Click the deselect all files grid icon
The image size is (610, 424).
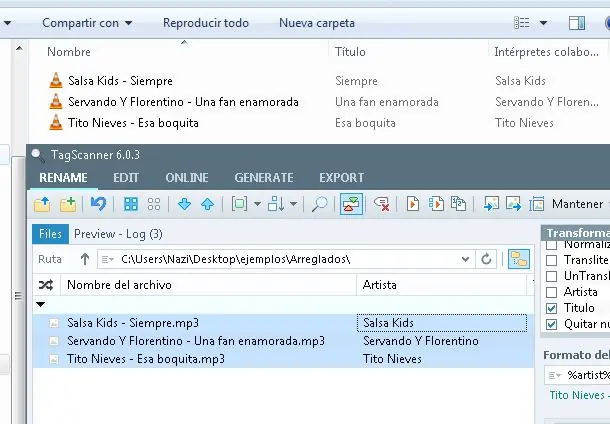tap(154, 204)
